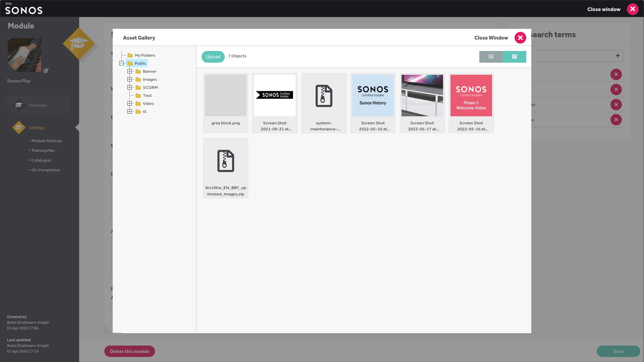
Task: Edit the module image pencil icon
Action: click(x=46, y=70)
